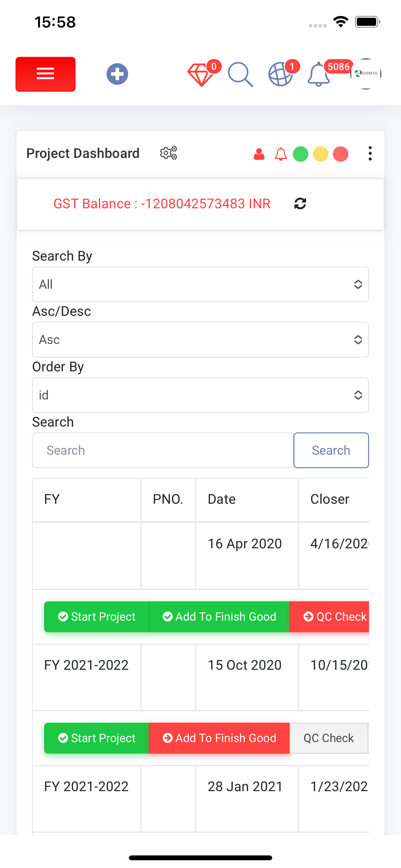The width and height of the screenshot is (401, 868).
Task: Click Start Project for 16 Apr 2020 row
Action: click(97, 617)
